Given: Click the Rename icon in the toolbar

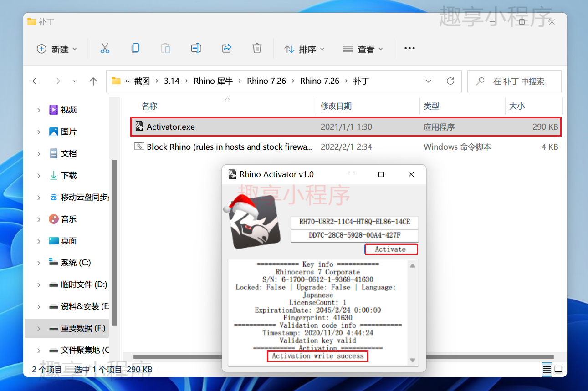Looking at the screenshot, I should tap(196, 49).
